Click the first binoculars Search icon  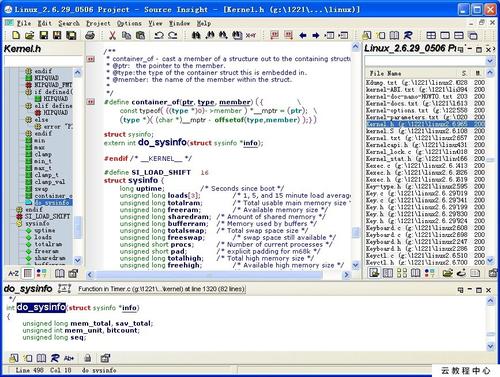(196, 35)
